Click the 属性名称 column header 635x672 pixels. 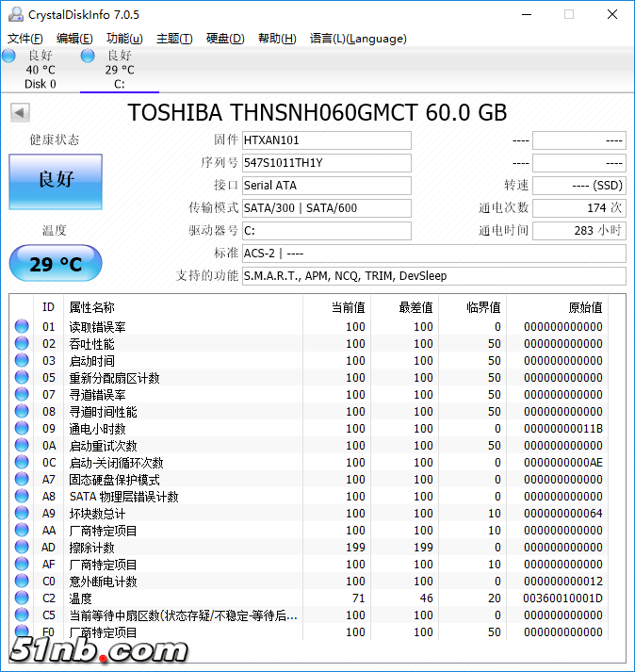pos(91,307)
